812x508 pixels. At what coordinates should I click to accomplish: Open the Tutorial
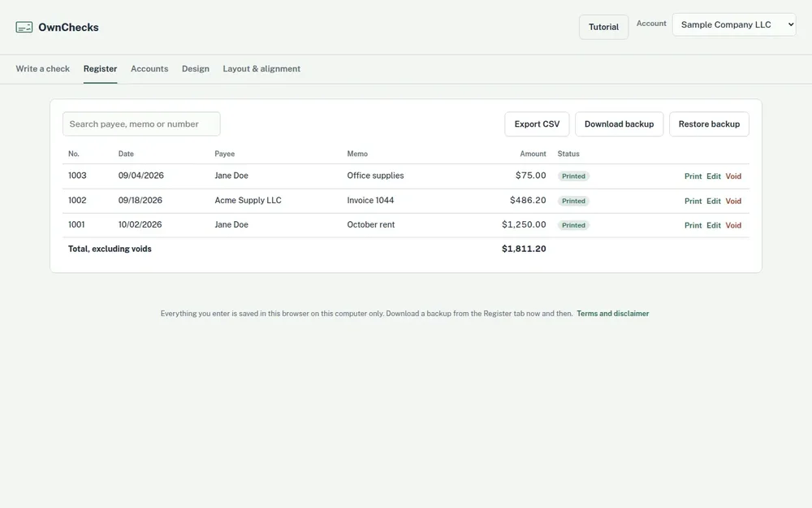coord(603,27)
